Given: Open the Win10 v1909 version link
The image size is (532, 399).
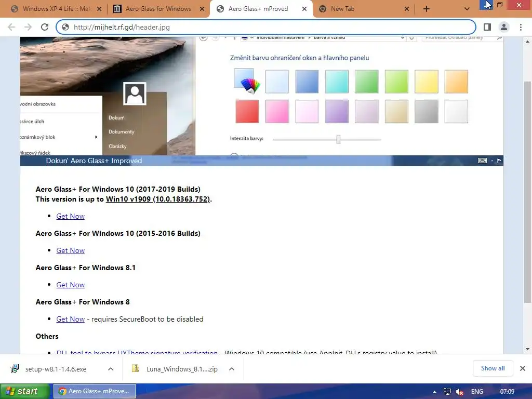Looking at the screenshot, I should (158, 199).
